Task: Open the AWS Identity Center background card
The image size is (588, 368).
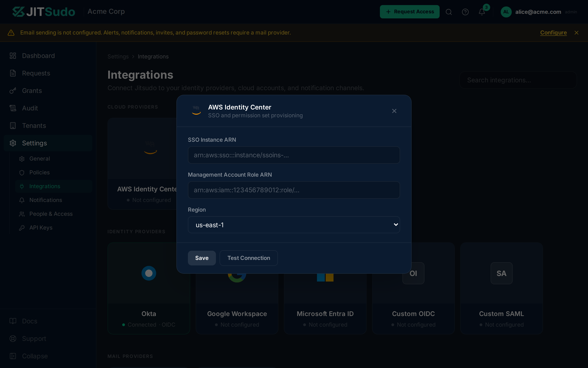Action: point(142,164)
